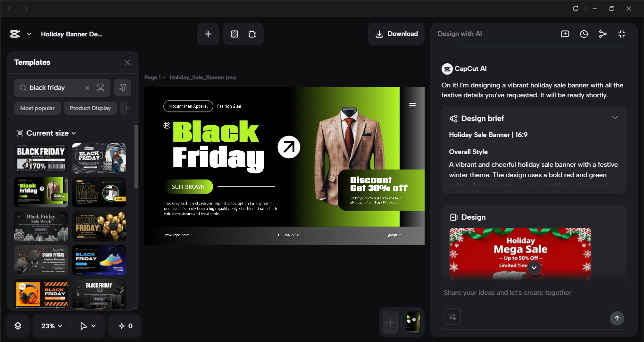Attach an image in the chat
This screenshot has height=342, width=644.
(x=452, y=316)
